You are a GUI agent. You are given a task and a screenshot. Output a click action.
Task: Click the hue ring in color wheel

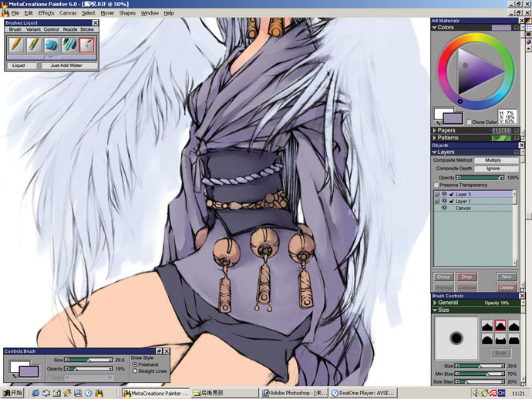[x=476, y=38]
